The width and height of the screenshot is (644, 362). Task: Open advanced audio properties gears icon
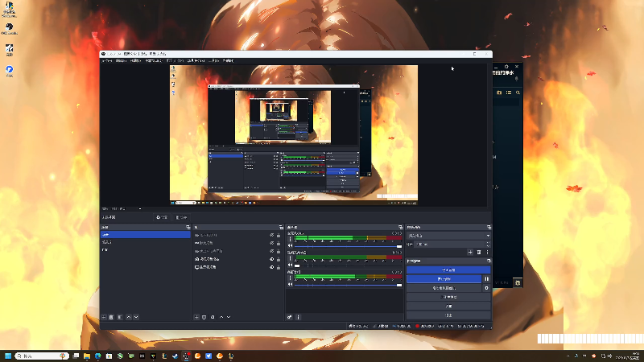coord(290,317)
